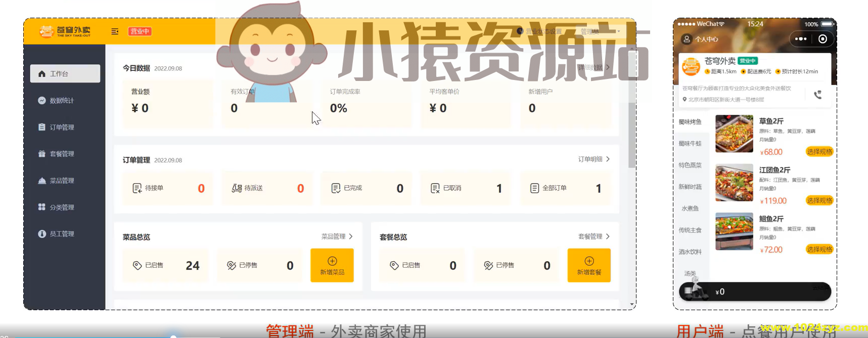Choose 选择规格 for 草鱼2斤
868x338 pixels.
click(819, 152)
